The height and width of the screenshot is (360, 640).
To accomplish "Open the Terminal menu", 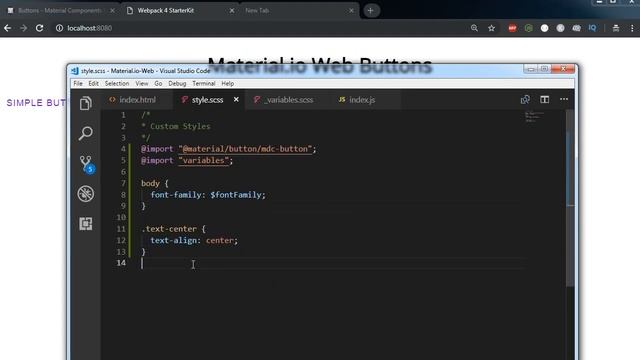I will [x=204, y=83].
